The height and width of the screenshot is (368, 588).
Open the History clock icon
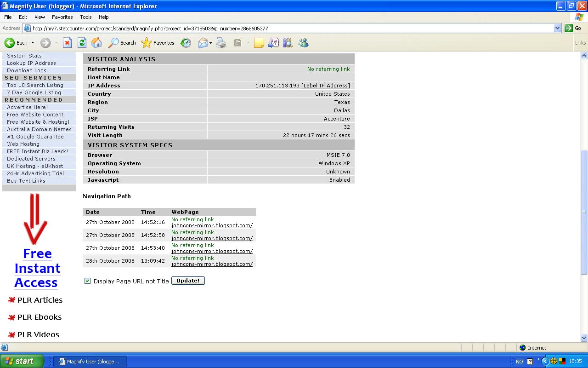[x=186, y=43]
